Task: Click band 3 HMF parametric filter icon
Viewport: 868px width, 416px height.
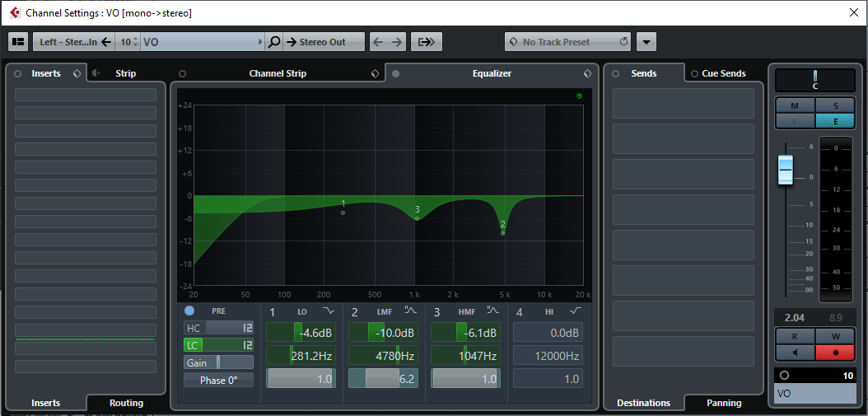Action: 492,311
